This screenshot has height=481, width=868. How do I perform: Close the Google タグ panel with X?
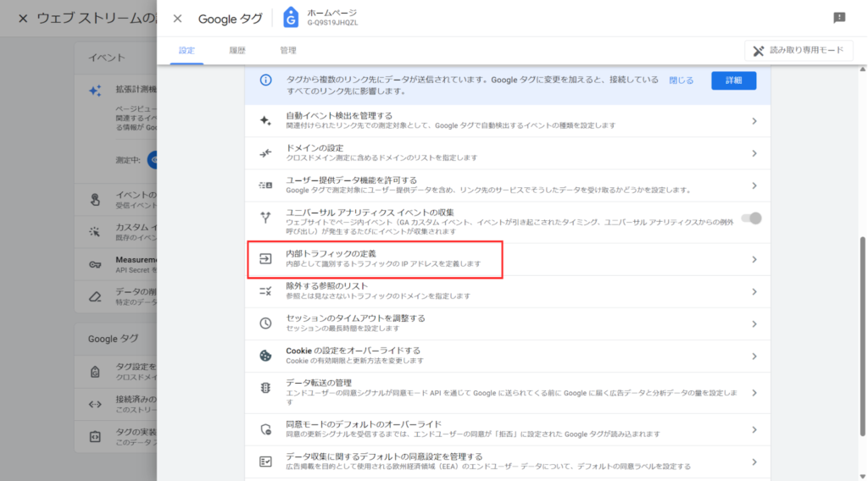pyautogui.click(x=177, y=19)
